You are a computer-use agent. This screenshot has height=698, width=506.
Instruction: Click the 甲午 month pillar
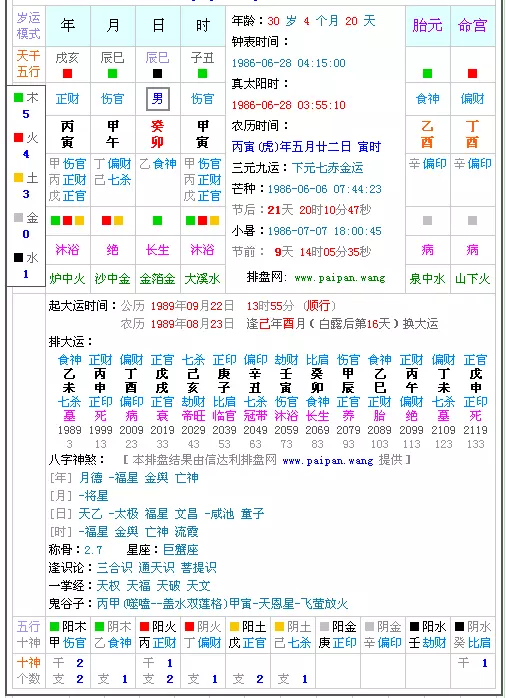(113, 134)
